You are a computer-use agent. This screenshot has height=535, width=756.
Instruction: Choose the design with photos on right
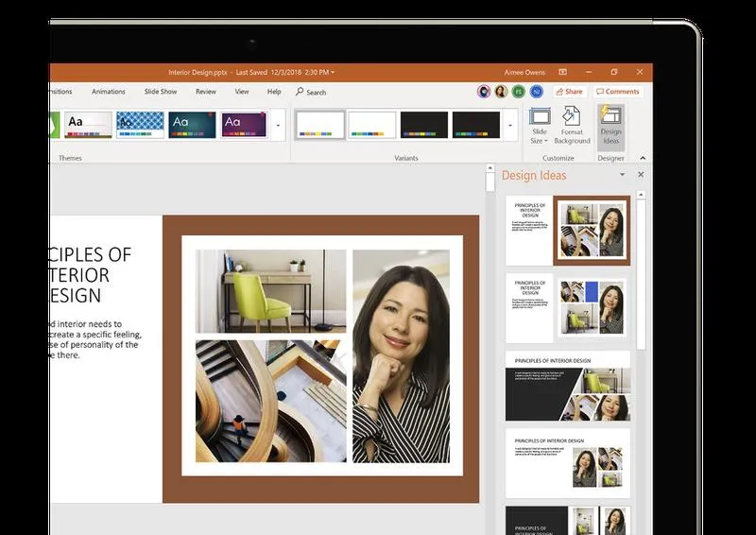click(x=568, y=463)
